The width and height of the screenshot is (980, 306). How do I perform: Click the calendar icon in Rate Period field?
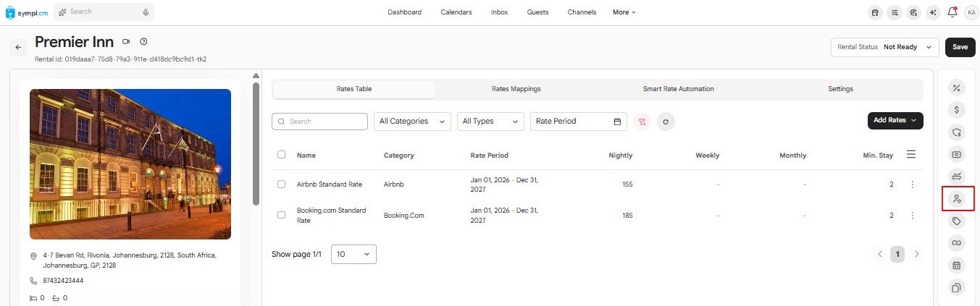coord(617,122)
